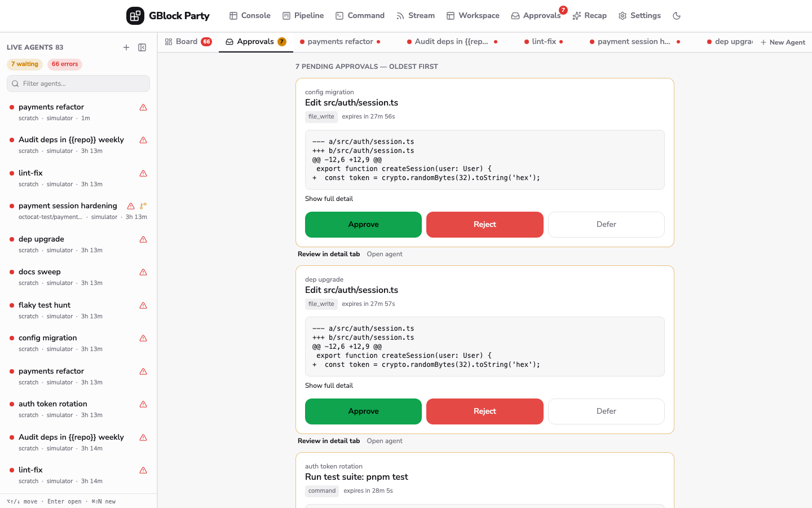Screen dimensions: 812x508
Task: Open the New Agent menu
Action: click(x=783, y=42)
